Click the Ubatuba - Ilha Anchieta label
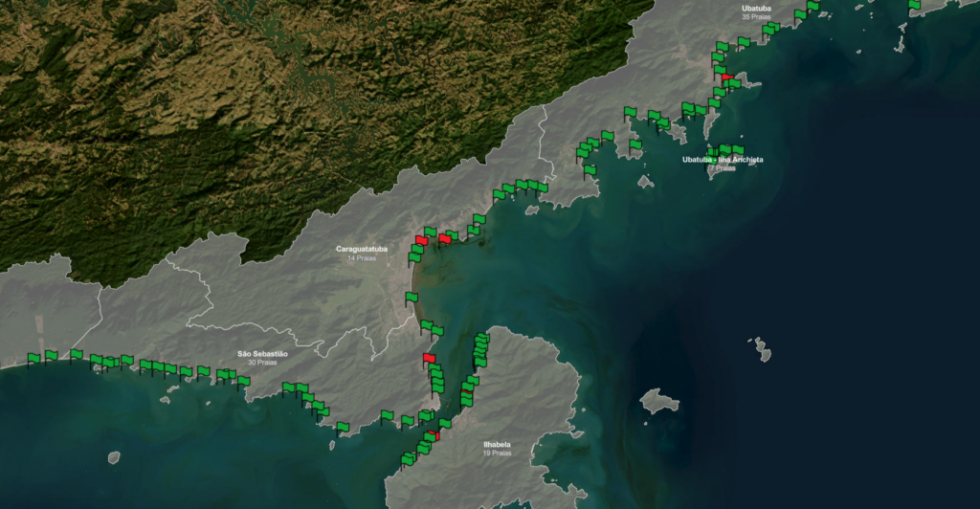 click(723, 160)
